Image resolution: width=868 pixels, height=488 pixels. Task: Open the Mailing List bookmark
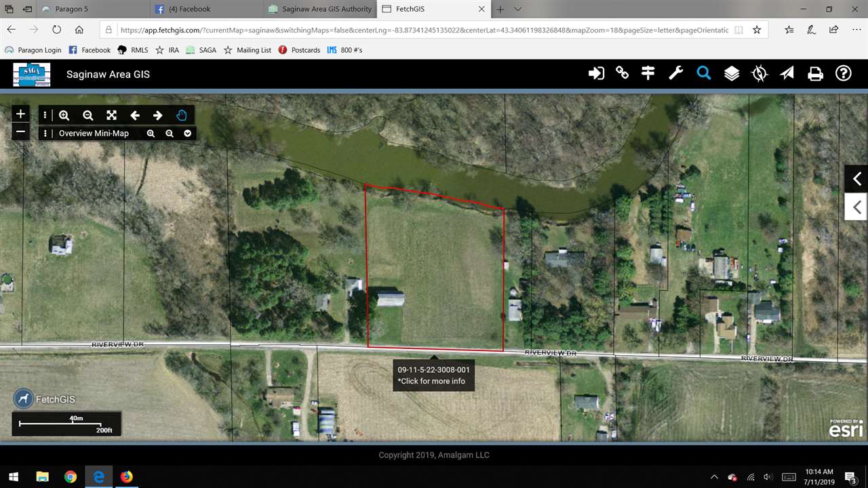coord(248,50)
